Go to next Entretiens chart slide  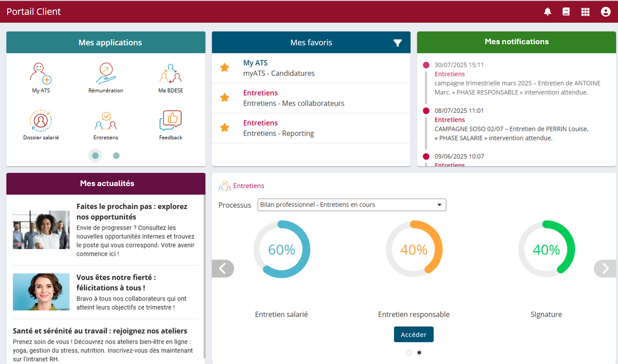click(x=605, y=268)
